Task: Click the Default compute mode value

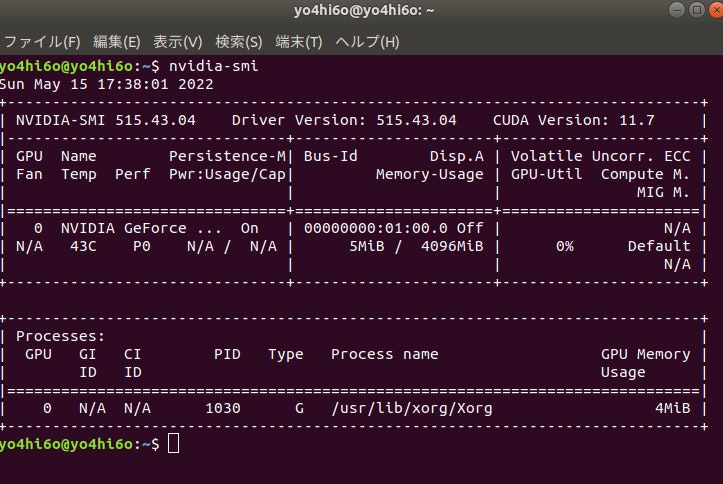Action: tap(659, 247)
